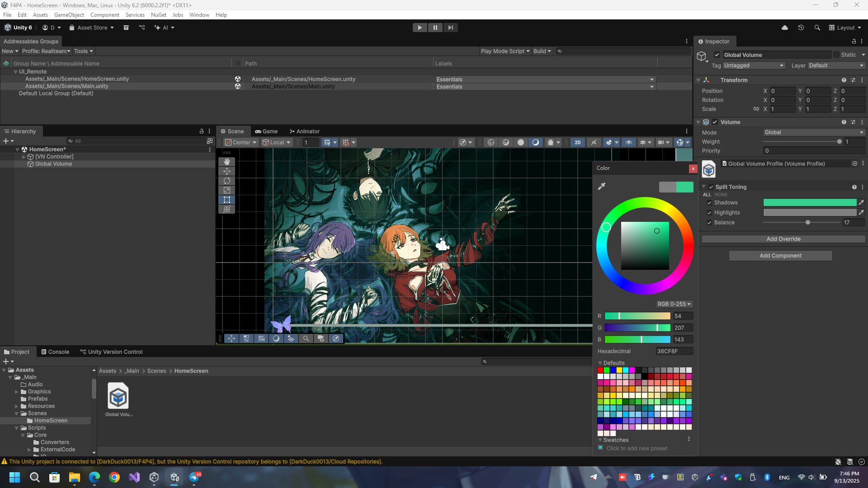The height and width of the screenshot is (488, 868).
Task: Click the Add Override button
Action: [x=783, y=239]
